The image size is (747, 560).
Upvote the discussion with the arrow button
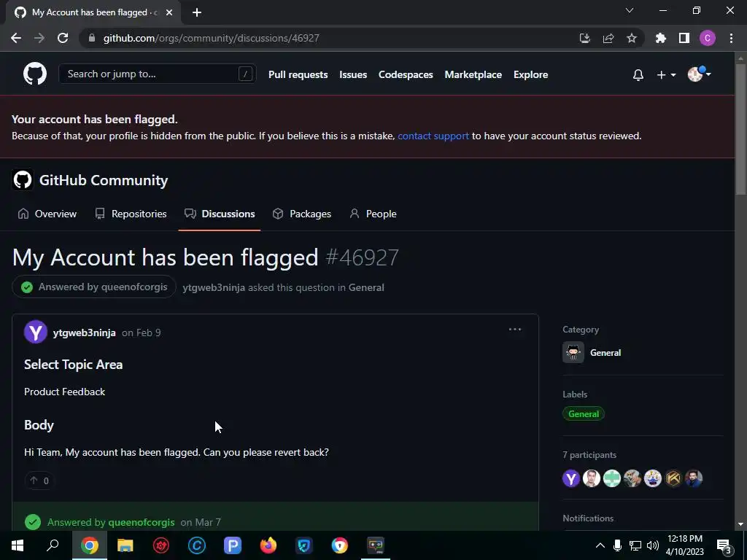tap(39, 481)
